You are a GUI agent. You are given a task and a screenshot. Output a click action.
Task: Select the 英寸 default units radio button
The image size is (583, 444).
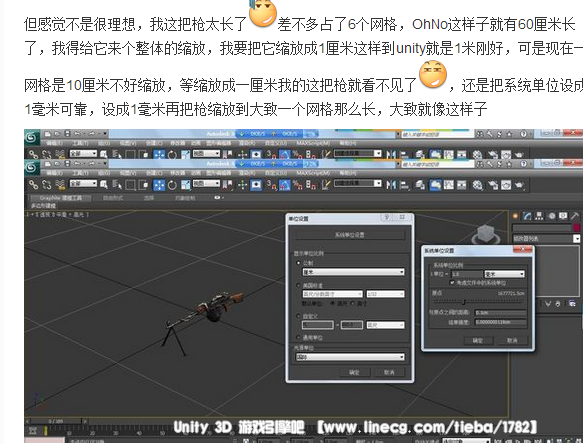pos(353,303)
